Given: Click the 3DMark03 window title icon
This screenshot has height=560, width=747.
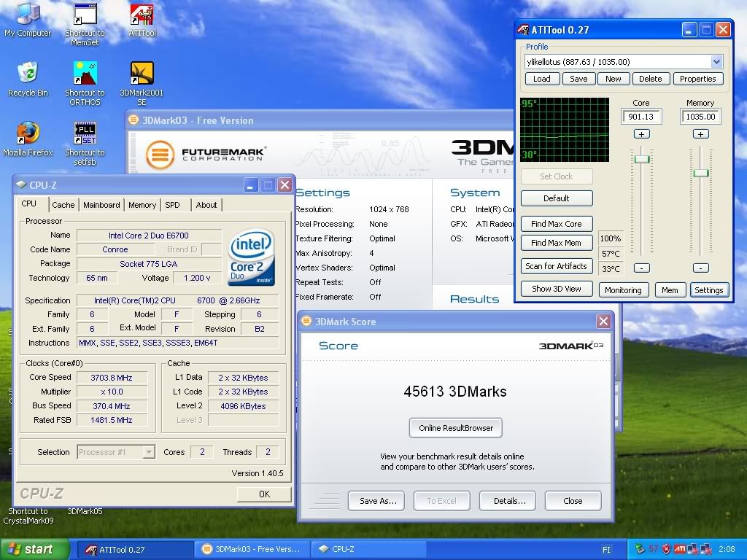Looking at the screenshot, I should point(134,120).
